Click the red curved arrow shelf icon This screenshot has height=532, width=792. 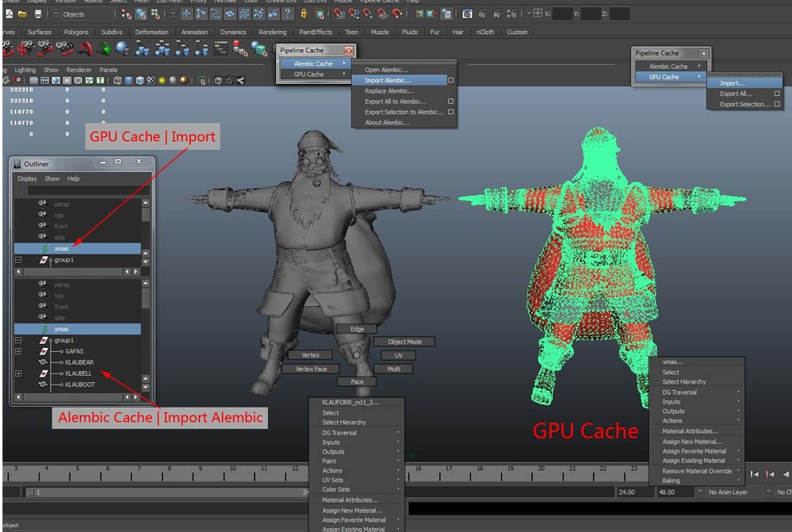(85, 49)
